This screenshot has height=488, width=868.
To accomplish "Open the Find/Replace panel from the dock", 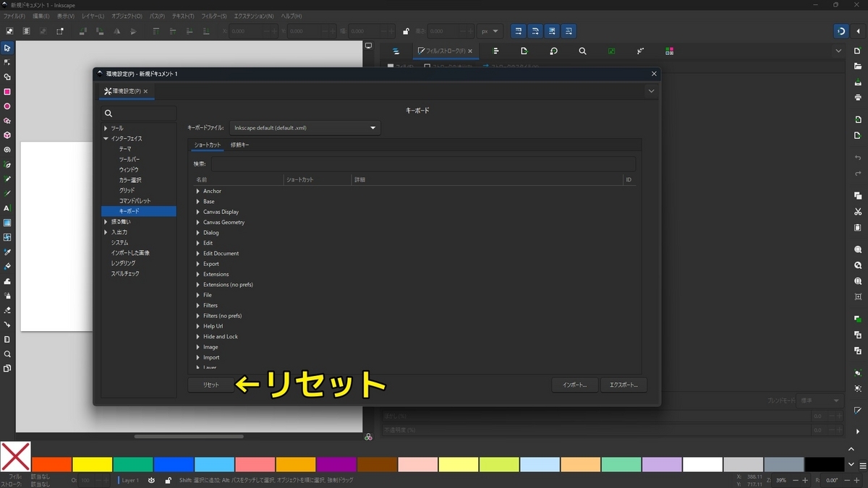I will pos(582,51).
